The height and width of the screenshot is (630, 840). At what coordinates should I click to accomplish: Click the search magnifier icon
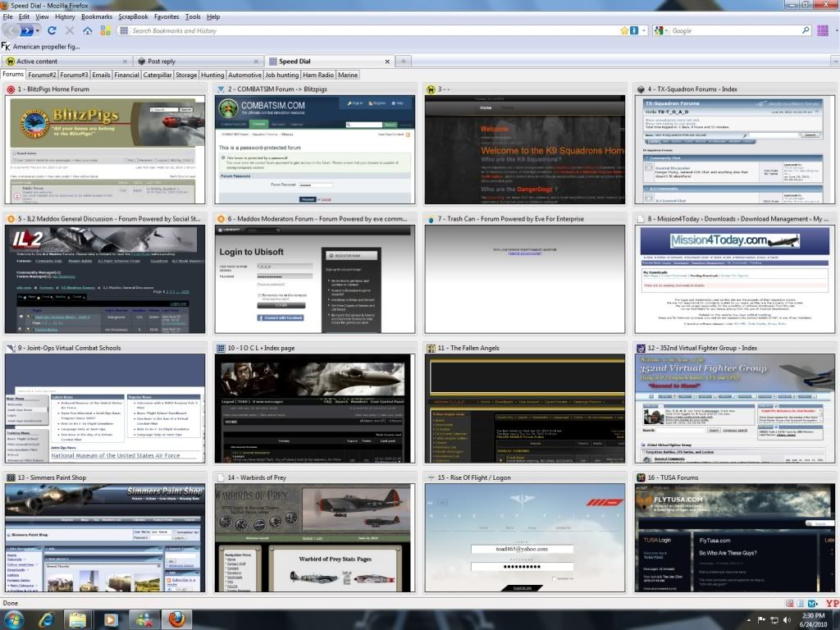pyautogui.click(x=806, y=30)
